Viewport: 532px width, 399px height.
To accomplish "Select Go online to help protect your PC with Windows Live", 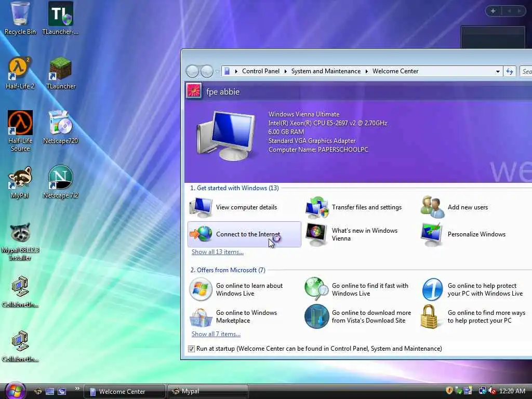I will pyautogui.click(x=473, y=289).
